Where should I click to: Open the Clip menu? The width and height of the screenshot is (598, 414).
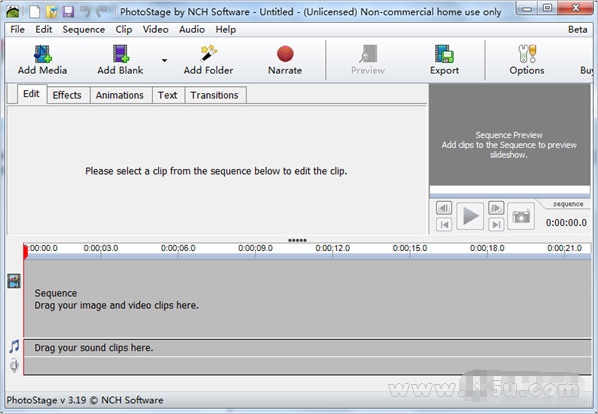click(x=124, y=29)
